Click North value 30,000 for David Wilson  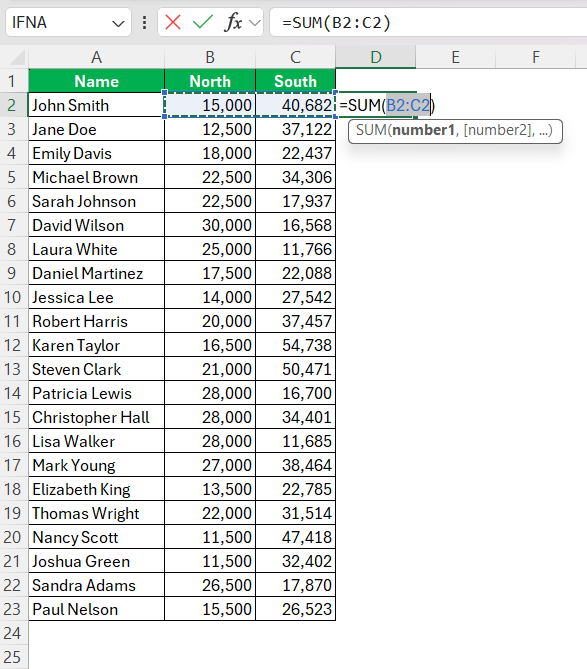210,225
